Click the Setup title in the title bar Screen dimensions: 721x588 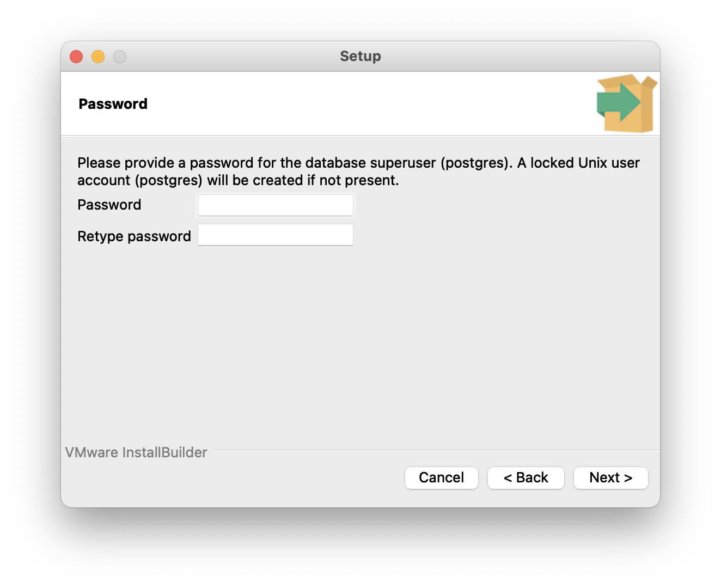click(360, 56)
